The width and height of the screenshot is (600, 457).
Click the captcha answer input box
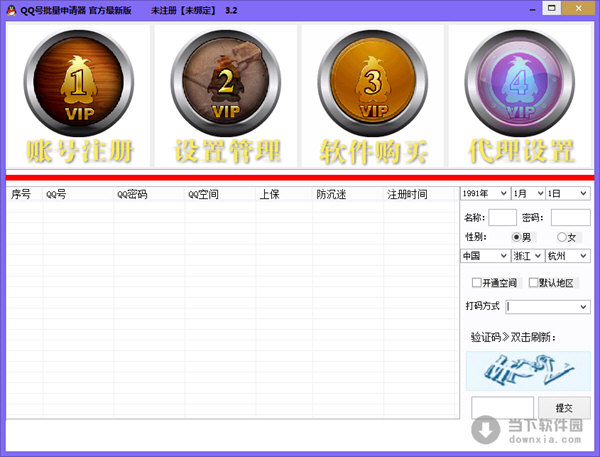point(502,408)
